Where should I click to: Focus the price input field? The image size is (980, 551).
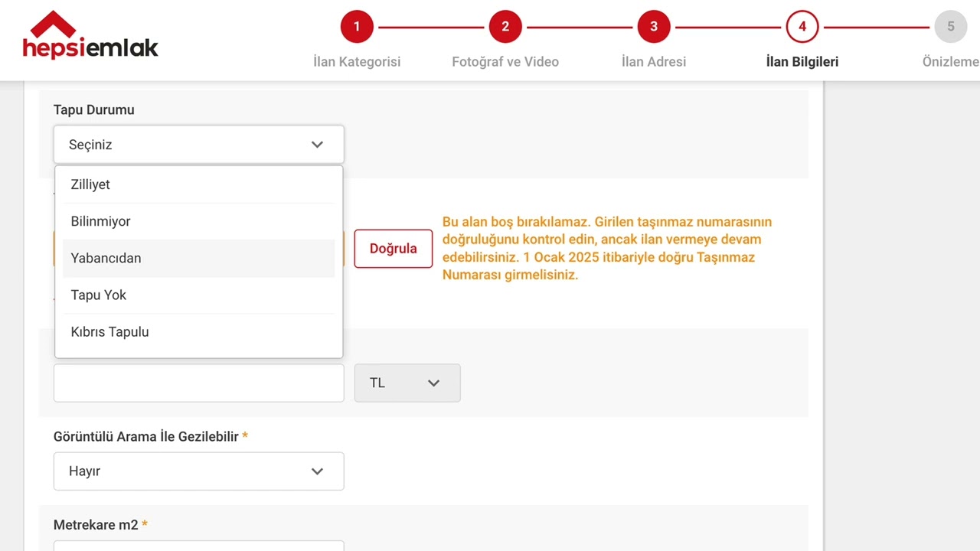tap(199, 383)
